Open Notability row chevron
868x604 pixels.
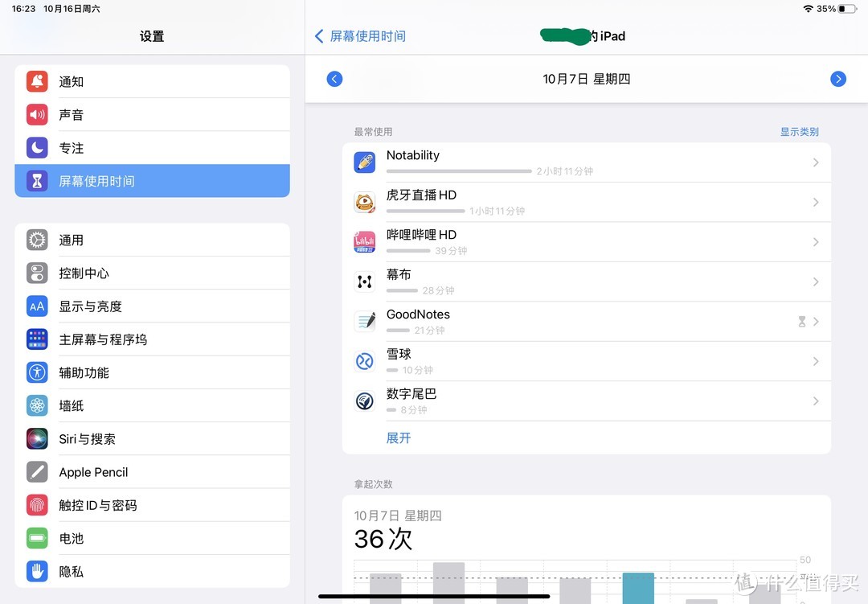point(816,162)
